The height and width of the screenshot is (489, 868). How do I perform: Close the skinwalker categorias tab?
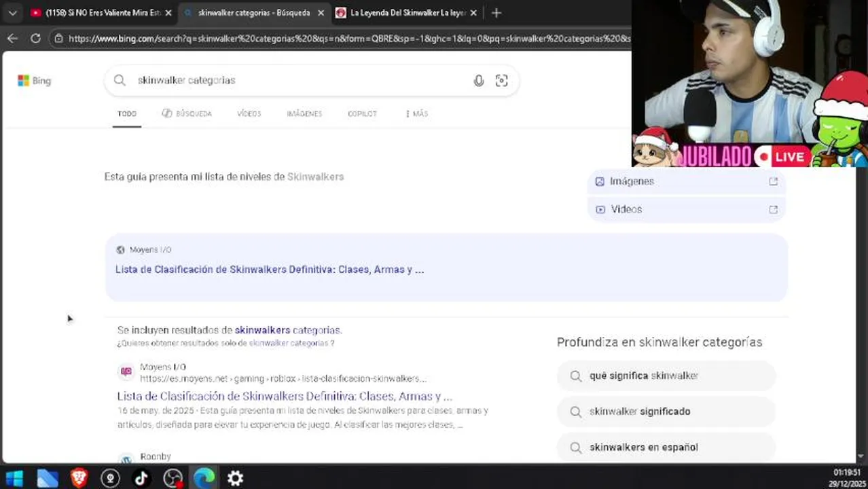click(321, 13)
